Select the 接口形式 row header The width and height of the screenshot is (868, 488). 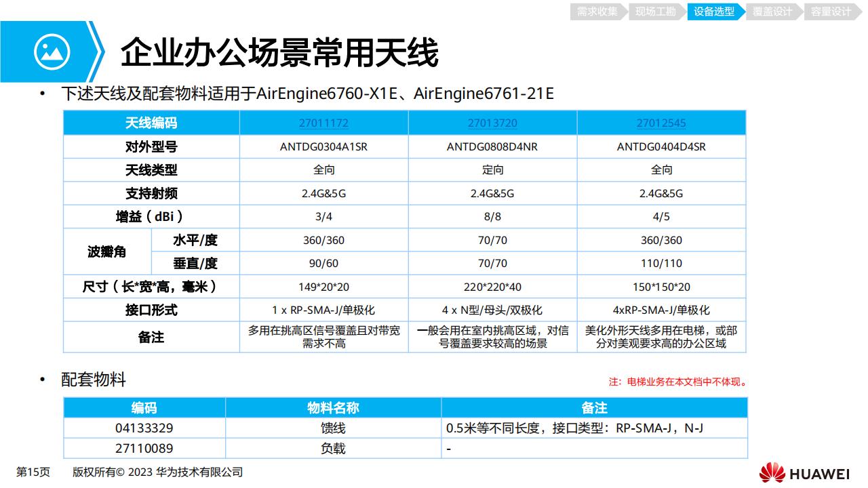(x=151, y=310)
